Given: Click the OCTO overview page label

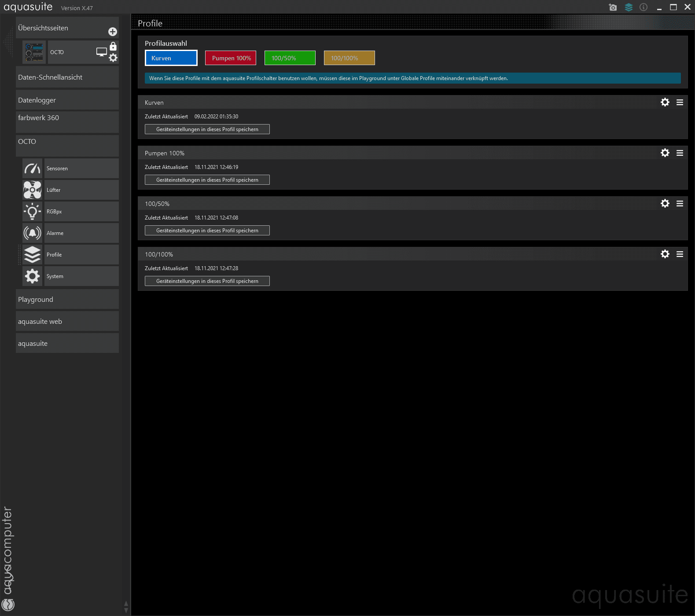Looking at the screenshot, I should (x=57, y=52).
